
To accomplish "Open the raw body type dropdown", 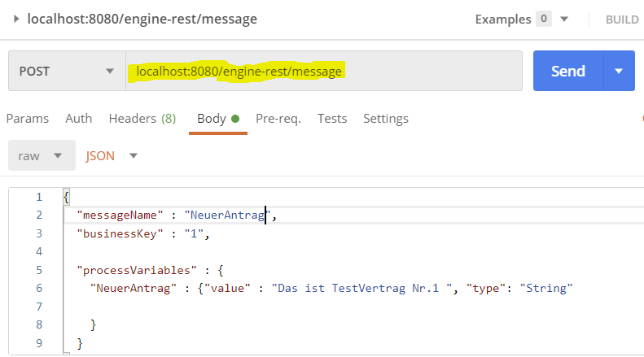I will click(42, 155).
